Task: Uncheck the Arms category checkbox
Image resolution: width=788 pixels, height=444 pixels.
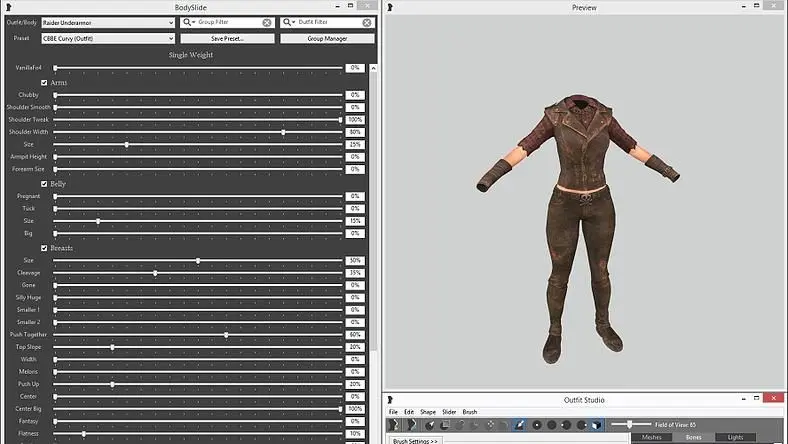Action: tap(44, 82)
